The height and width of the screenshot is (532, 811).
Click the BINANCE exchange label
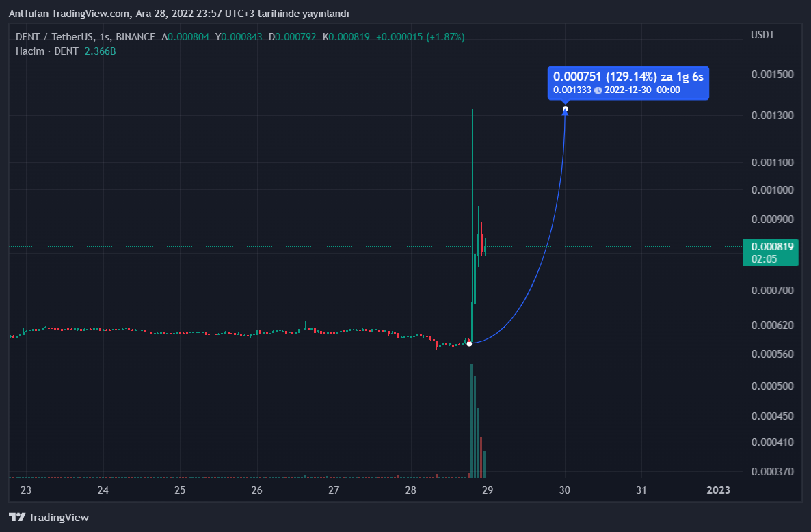pyautogui.click(x=135, y=36)
